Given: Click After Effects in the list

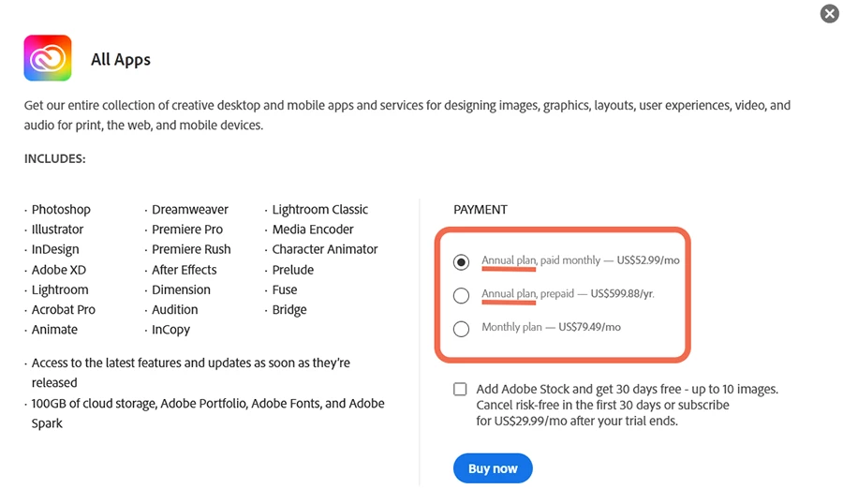Looking at the screenshot, I should click(x=184, y=270).
